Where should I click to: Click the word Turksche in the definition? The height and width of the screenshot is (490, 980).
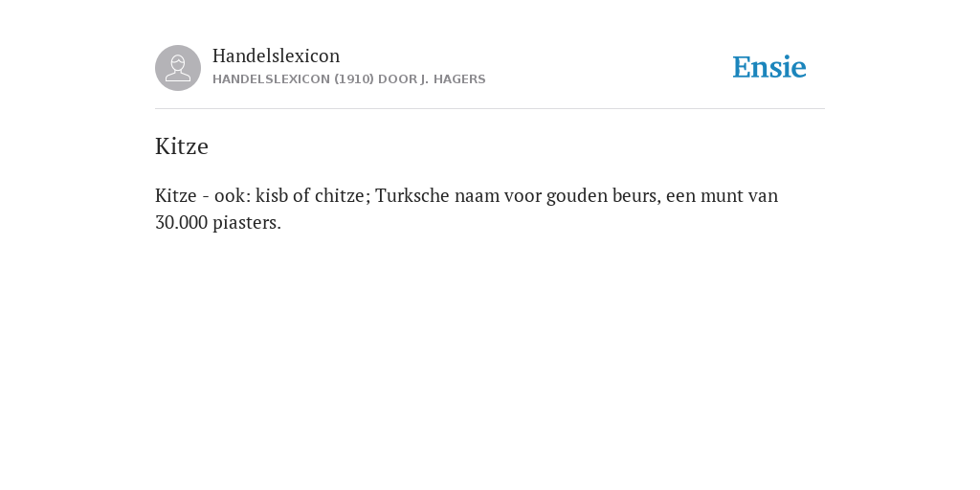pos(412,195)
